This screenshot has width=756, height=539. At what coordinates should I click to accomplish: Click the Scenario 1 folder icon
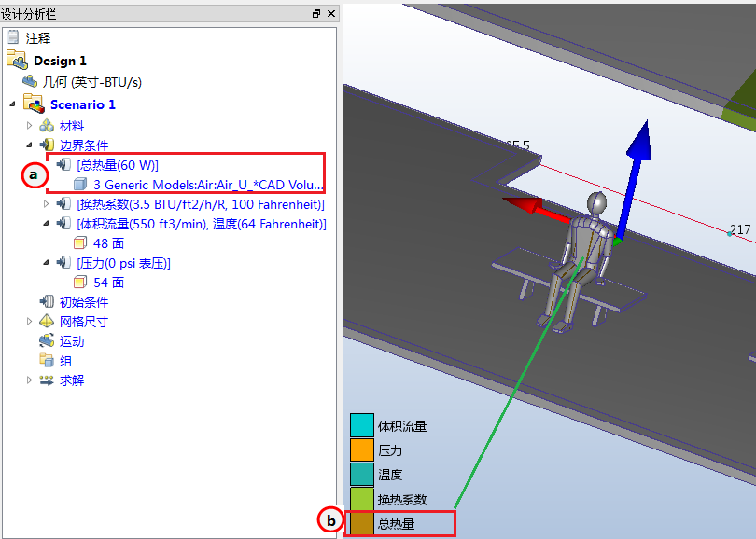pos(34,104)
